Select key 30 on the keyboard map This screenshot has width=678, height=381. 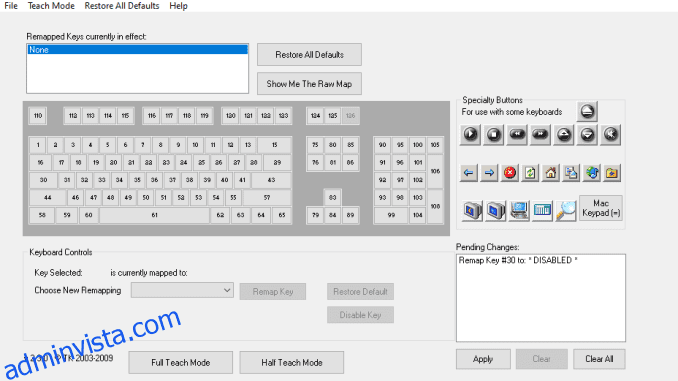(43, 180)
